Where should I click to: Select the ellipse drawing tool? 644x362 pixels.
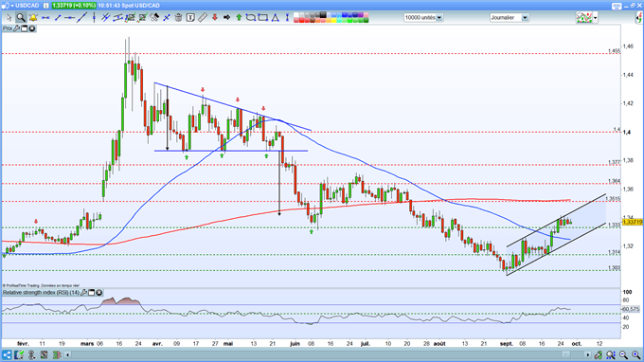[x=251, y=18]
